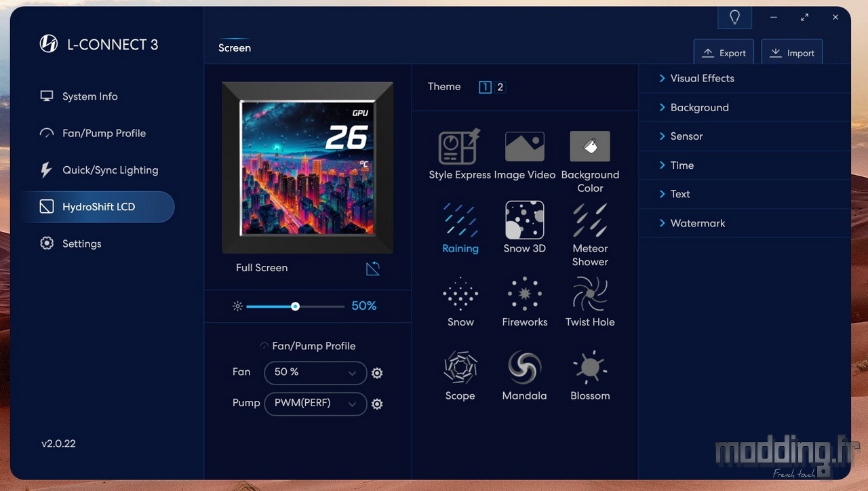Click the Full Screen label

click(262, 268)
